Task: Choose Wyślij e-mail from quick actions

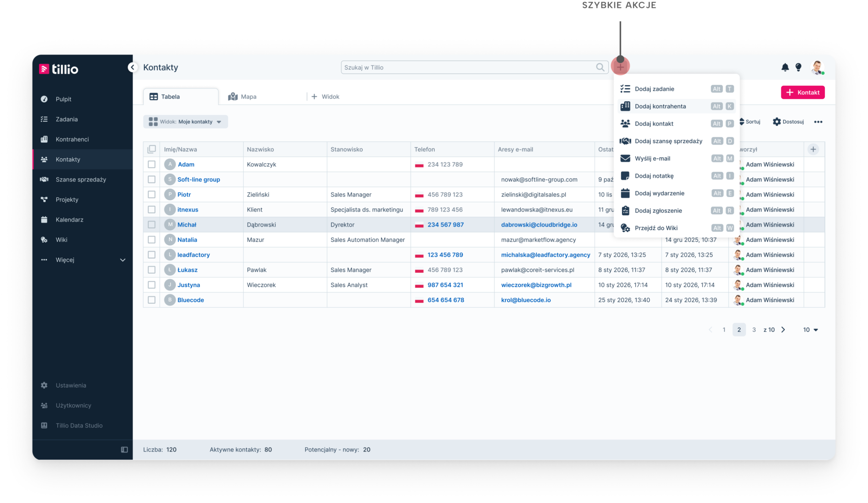Action: pyautogui.click(x=677, y=158)
